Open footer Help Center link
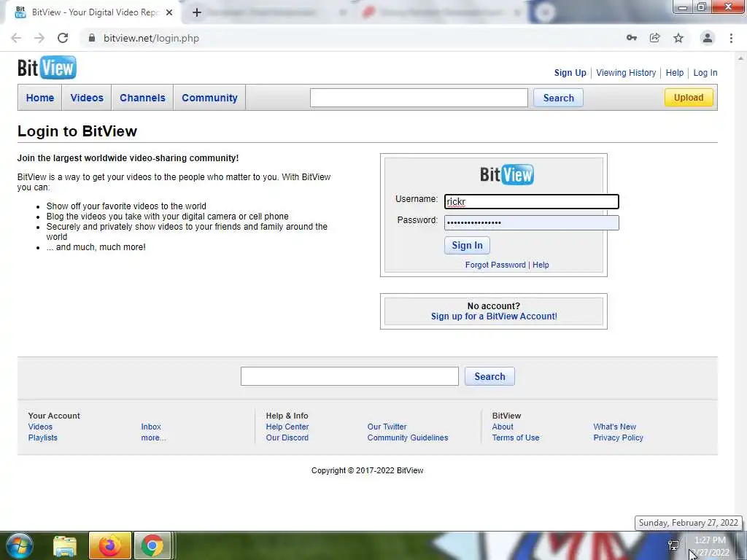The image size is (747, 560). 287,427
